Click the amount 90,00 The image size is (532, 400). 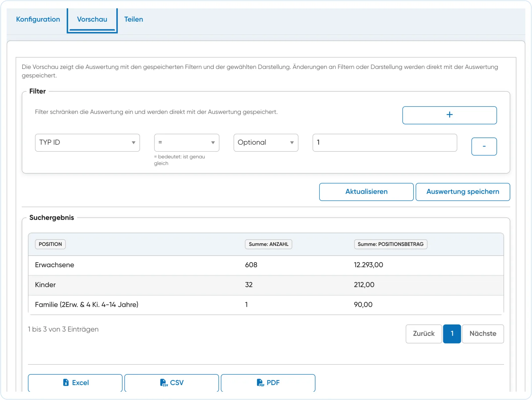pyautogui.click(x=363, y=305)
